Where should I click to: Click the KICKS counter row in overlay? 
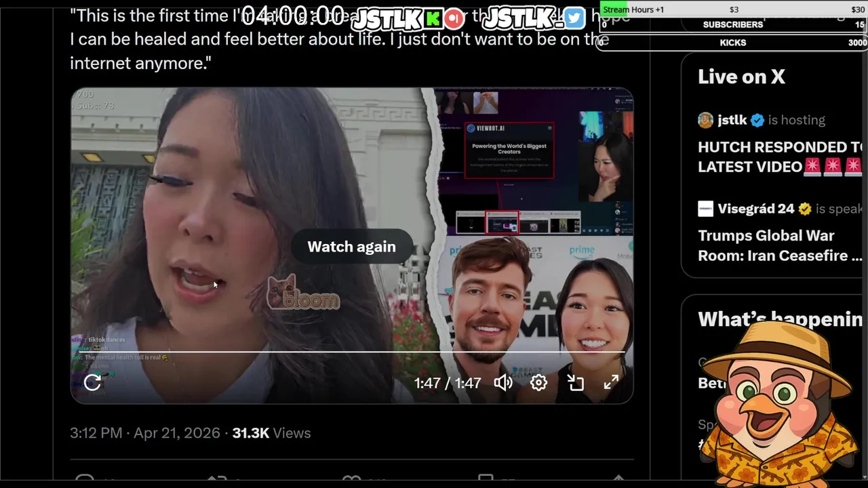click(734, 42)
